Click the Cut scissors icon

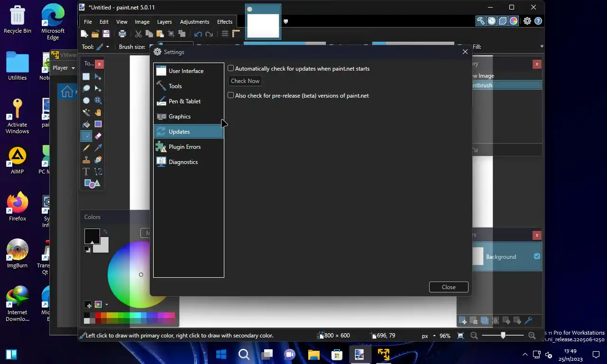[x=138, y=34]
